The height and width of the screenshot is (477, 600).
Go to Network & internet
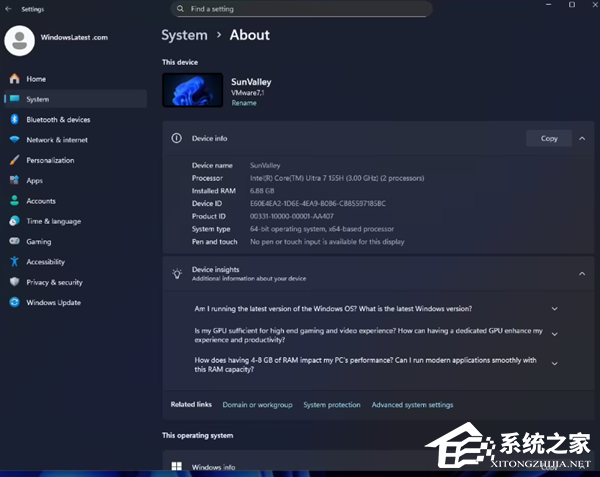[75, 140]
